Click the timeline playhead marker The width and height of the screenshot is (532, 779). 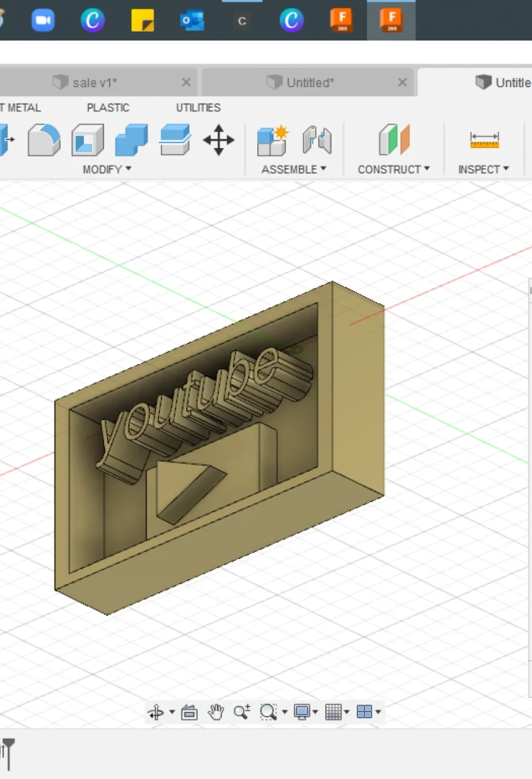tap(9, 754)
